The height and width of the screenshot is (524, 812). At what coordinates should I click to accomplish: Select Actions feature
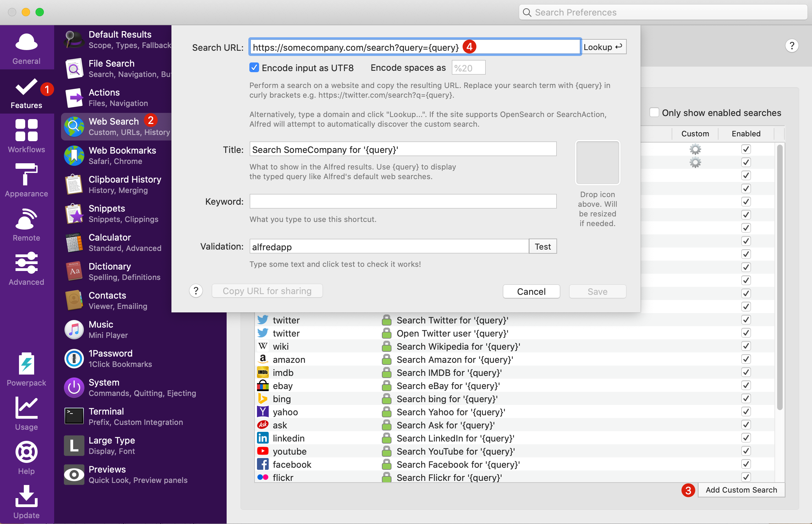pyautogui.click(x=116, y=98)
